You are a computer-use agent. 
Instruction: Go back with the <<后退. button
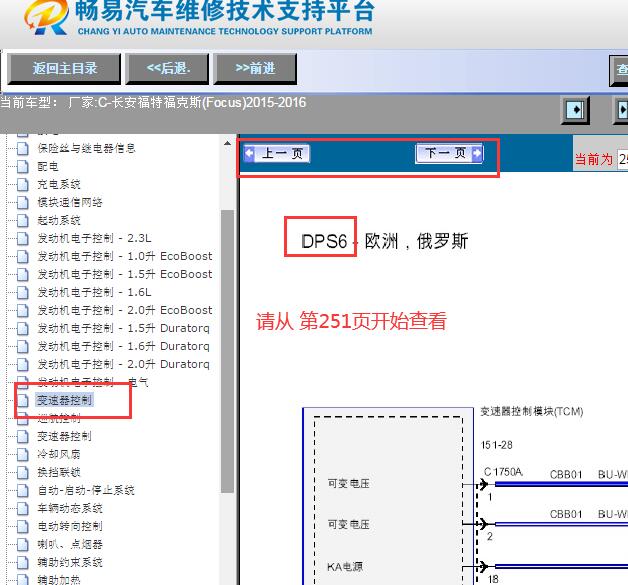[x=167, y=68]
